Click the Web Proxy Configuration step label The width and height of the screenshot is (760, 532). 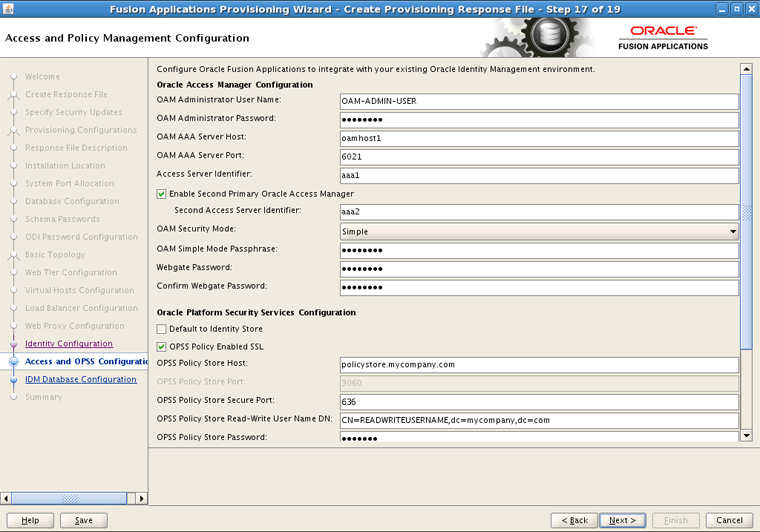point(75,326)
